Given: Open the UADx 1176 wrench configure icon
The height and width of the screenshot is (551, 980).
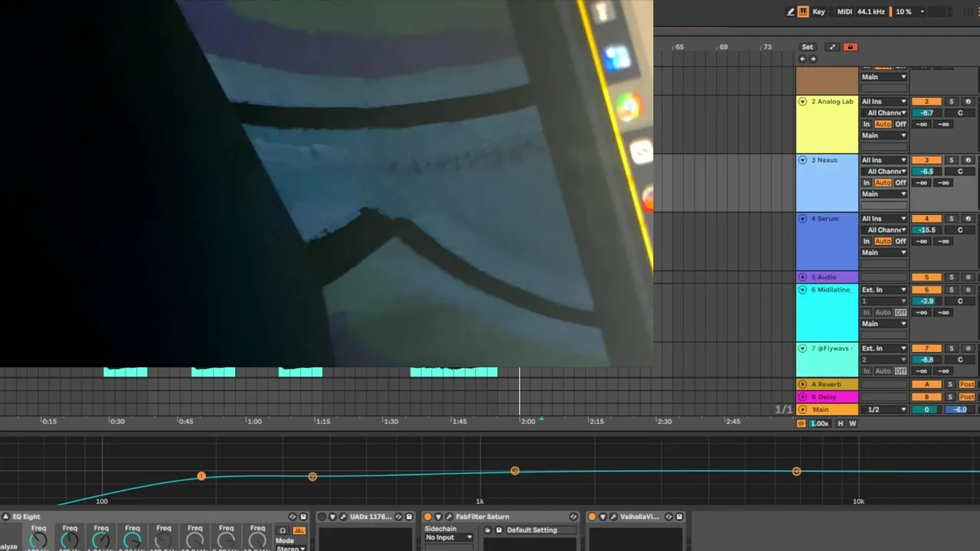Looking at the screenshot, I should click(344, 517).
